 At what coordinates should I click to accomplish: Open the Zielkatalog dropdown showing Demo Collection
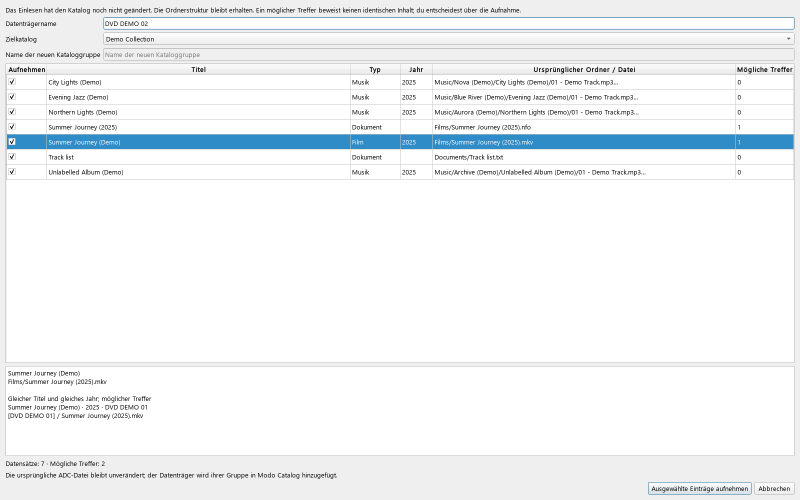coord(448,39)
